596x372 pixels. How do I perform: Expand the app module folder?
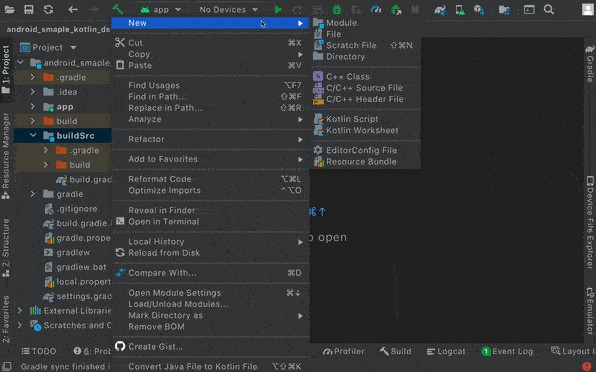(x=33, y=106)
